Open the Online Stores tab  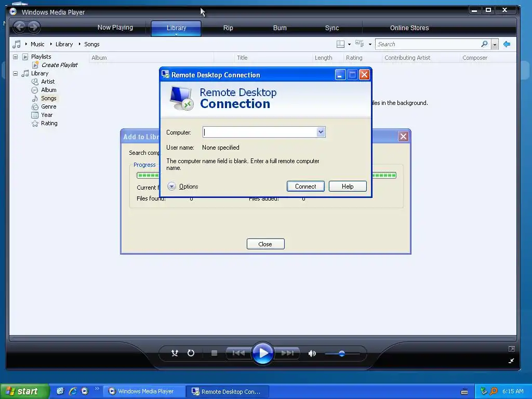[409, 28]
